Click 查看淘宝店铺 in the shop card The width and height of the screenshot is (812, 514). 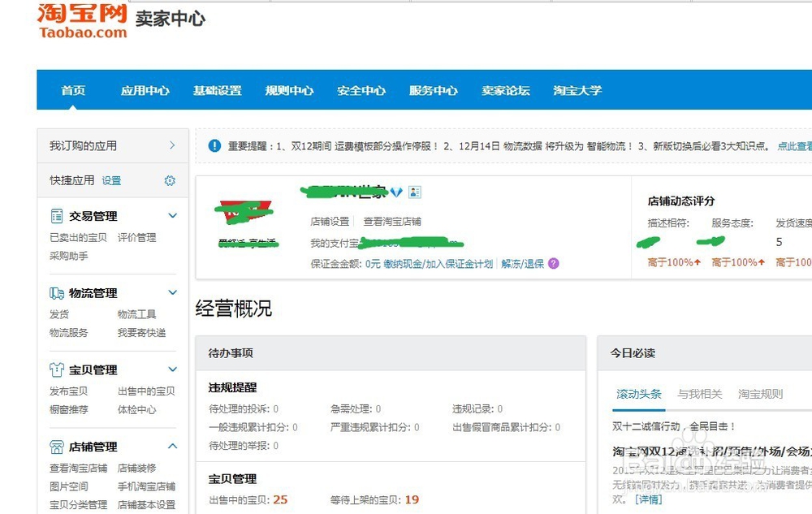(x=392, y=222)
